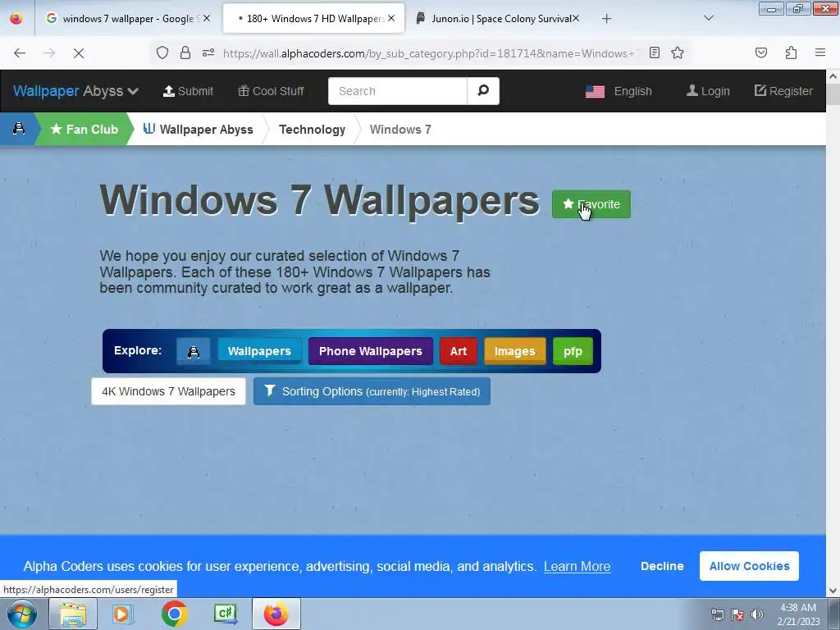Click the Fan Club breadcrumb
Screen dimensions: 840x630
84,129
